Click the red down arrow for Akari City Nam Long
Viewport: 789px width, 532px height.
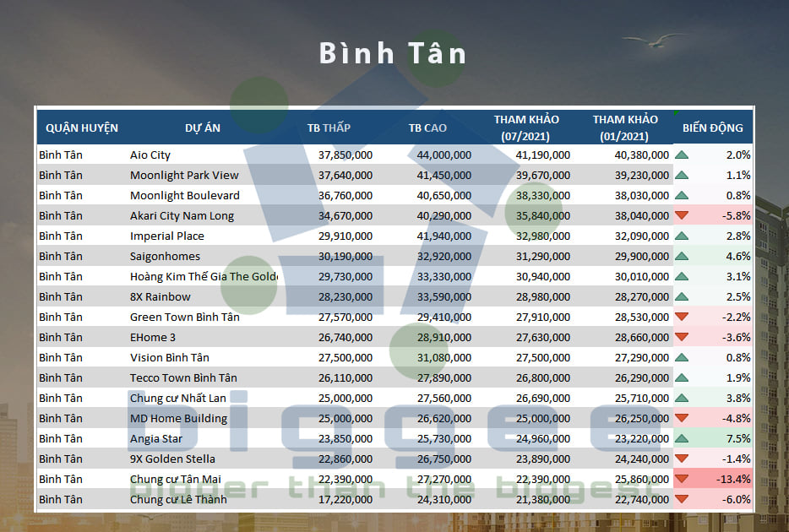[x=681, y=215]
